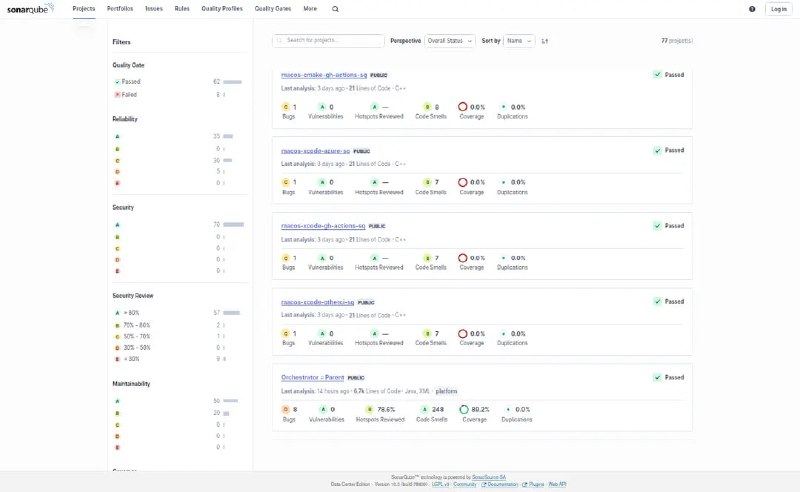
Task: Go to the Portfolios tab
Action: pos(120,9)
